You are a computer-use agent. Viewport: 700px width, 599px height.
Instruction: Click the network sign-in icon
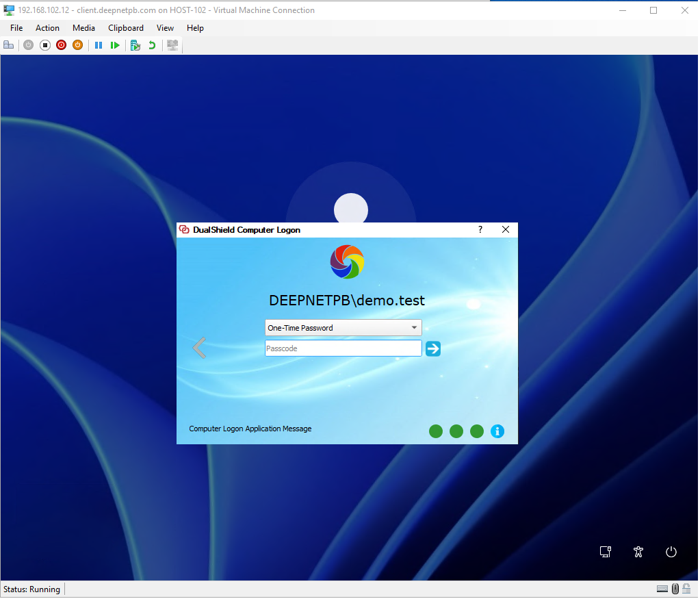pyautogui.click(x=605, y=552)
